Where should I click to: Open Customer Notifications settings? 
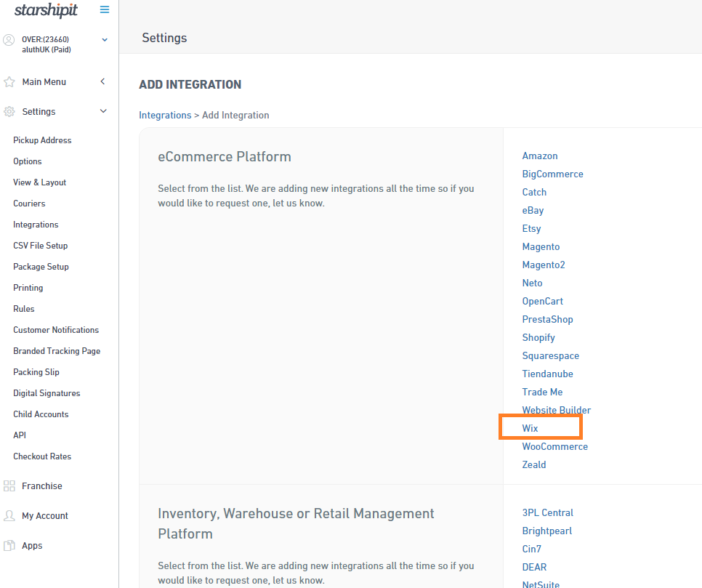click(56, 329)
